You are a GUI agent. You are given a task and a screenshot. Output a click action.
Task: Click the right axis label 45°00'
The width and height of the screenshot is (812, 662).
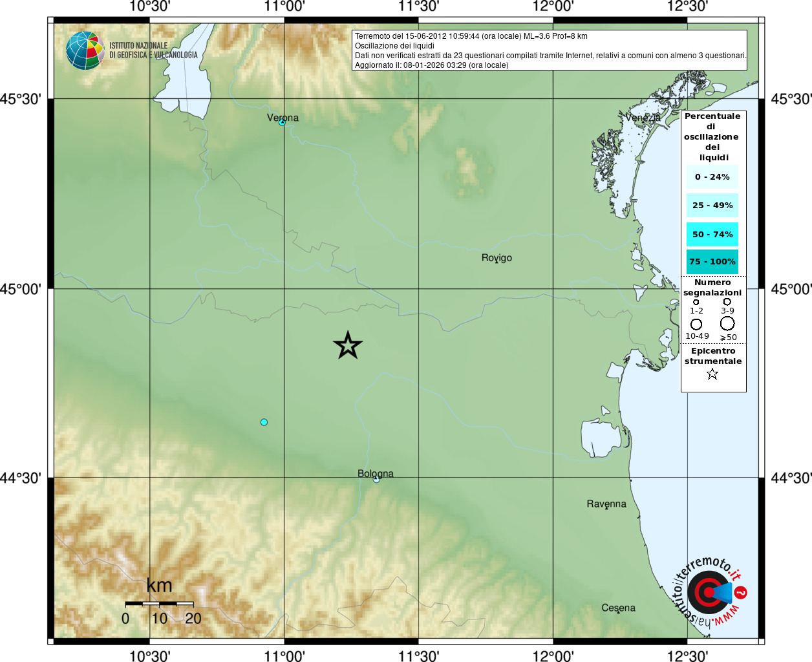click(x=791, y=288)
